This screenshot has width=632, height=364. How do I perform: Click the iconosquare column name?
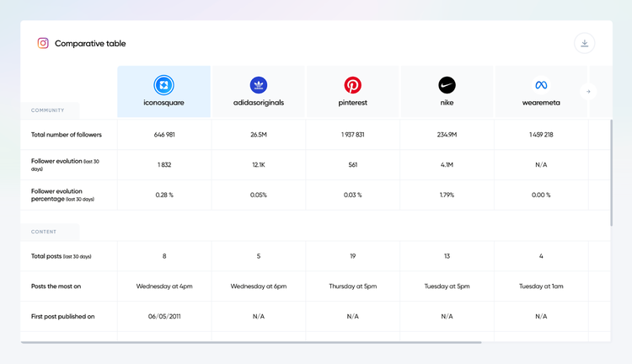(x=163, y=103)
